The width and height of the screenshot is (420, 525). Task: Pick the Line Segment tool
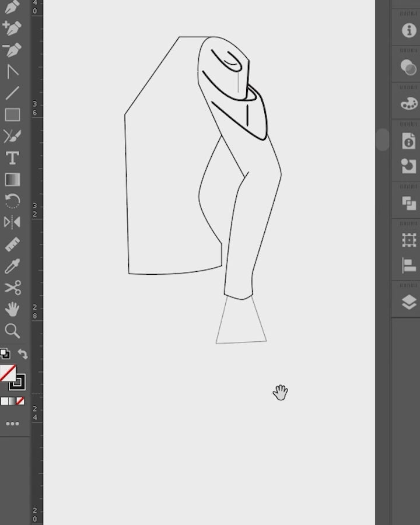[12, 93]
